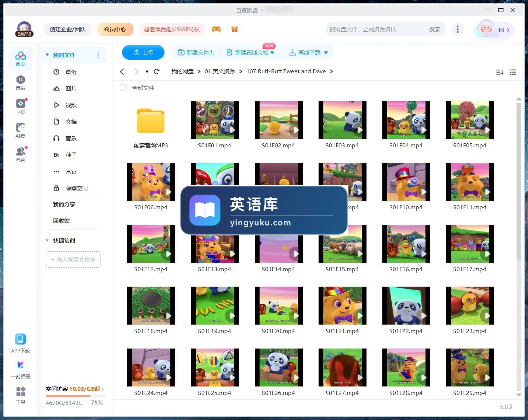Collapse the 快捷访问 section arrow
Screen dimensions: 528x420
click(x=47, y=240)
